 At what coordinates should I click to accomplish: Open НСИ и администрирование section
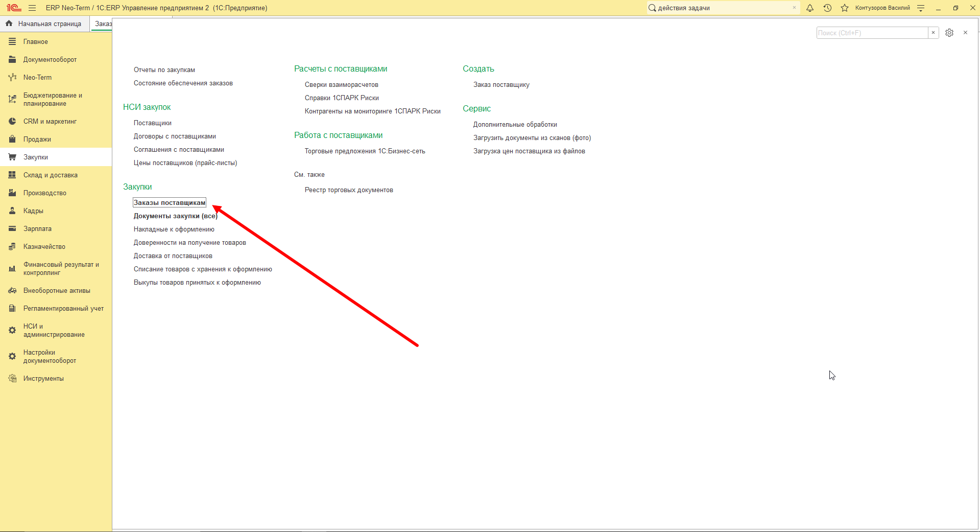[56, 331]
